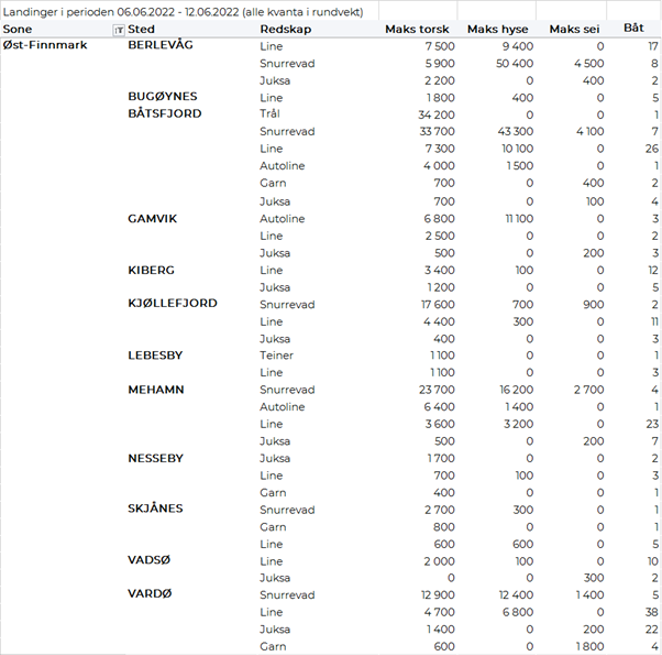
Task: Click the Trål gear cell under BÅTSFJORD
Action: point(269,114)
